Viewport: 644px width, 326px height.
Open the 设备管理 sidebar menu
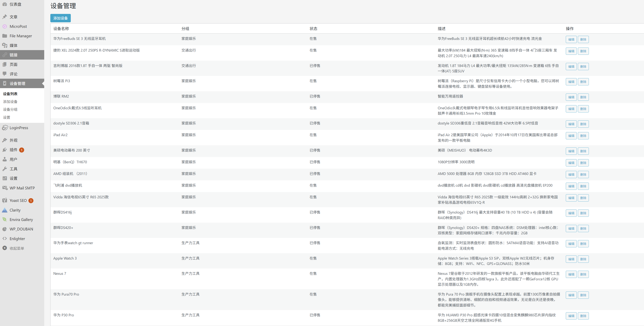tap(17, 83)
